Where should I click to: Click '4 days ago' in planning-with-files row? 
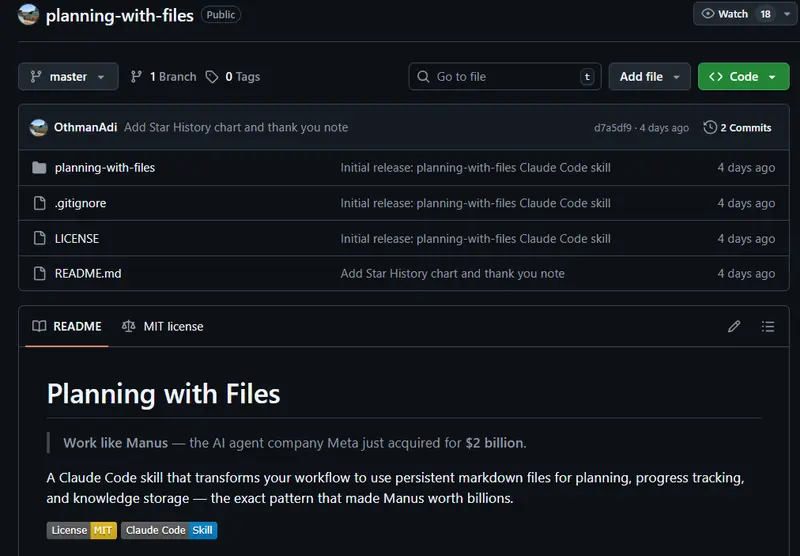click(x=746, y=168)
